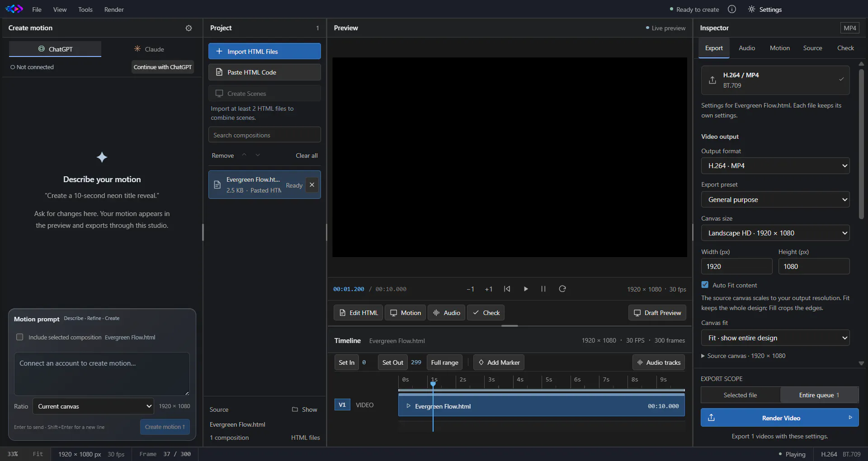Screen dimensions: 868x461
Task: Remove Evergreen Flow file with X
Action: (x=312, y=185)
